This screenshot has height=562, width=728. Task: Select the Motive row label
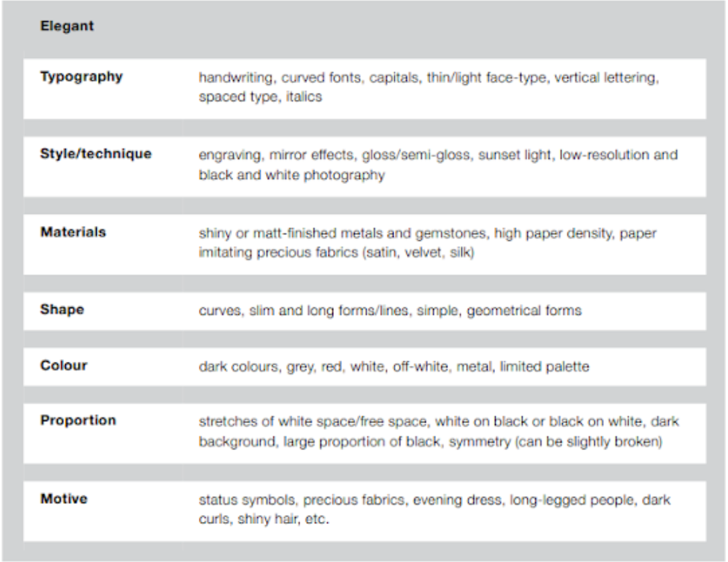point(64,498)
